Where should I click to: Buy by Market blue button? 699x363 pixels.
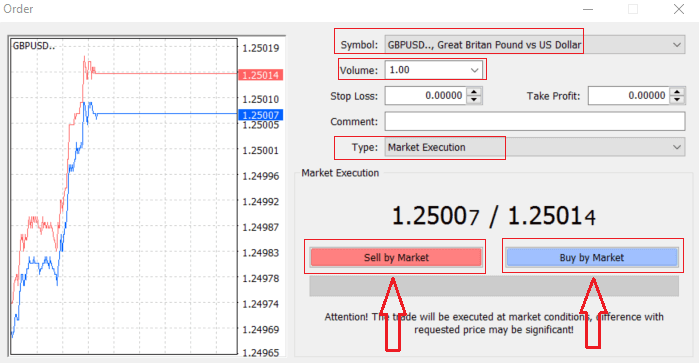(592, 257)
